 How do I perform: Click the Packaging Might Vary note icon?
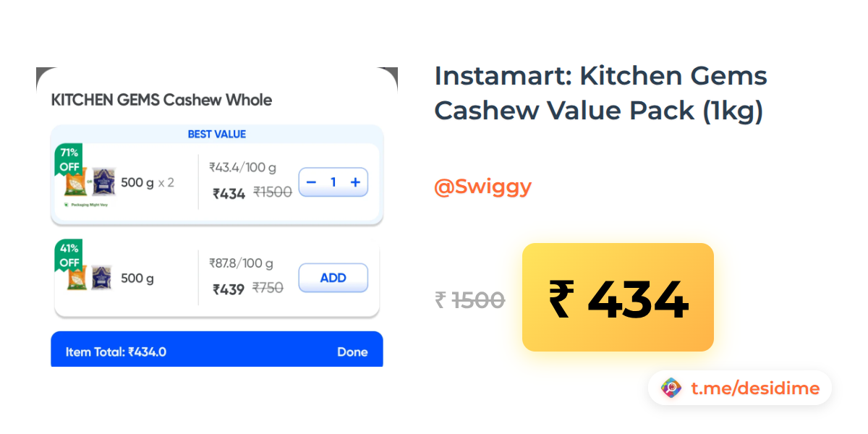click(67, 205)
